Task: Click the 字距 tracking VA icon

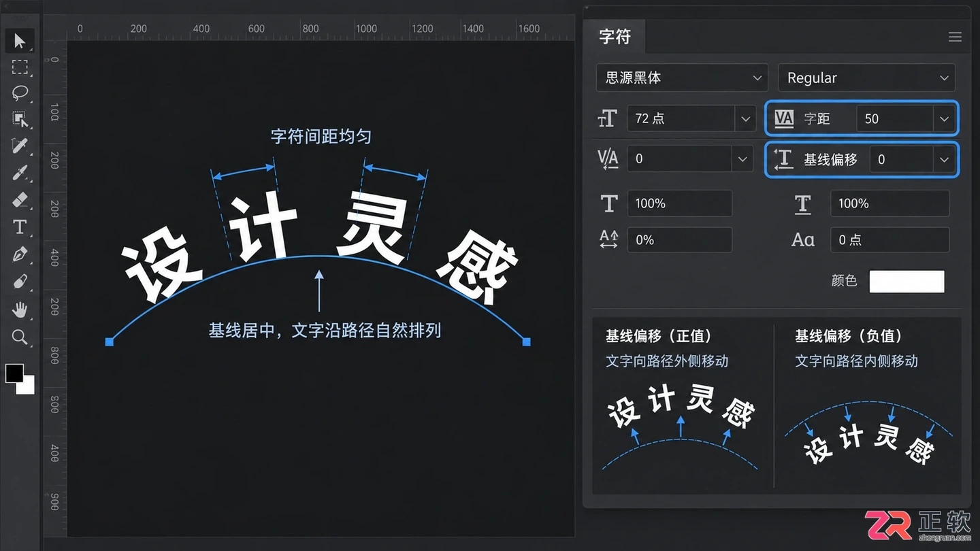Action: tap(784, 118)
